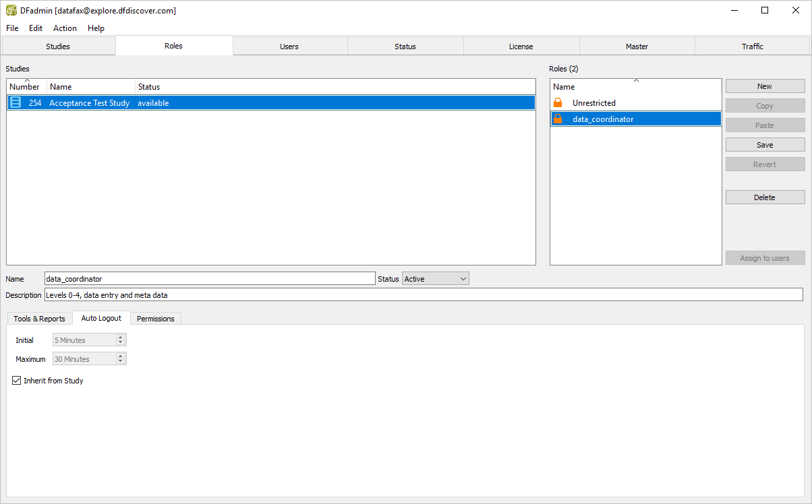Sort studies by the Number column header
This screenshot has width=812, height=504.
pyautogui.click(x=25, y=87)
